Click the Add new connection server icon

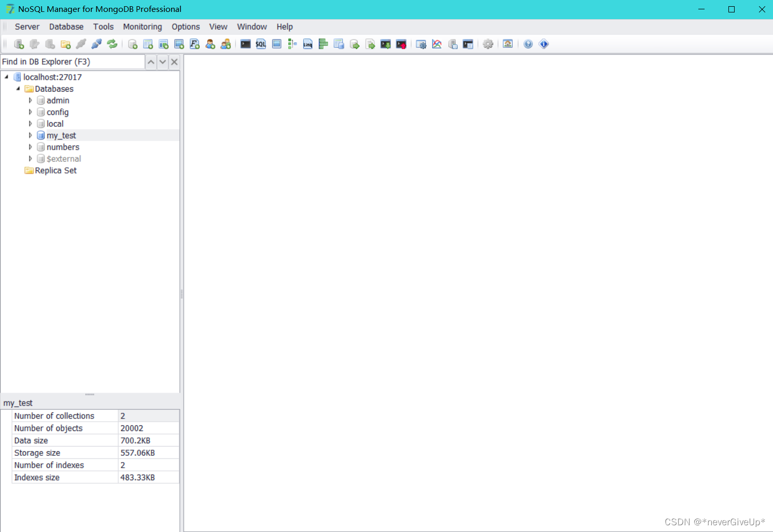19,44
